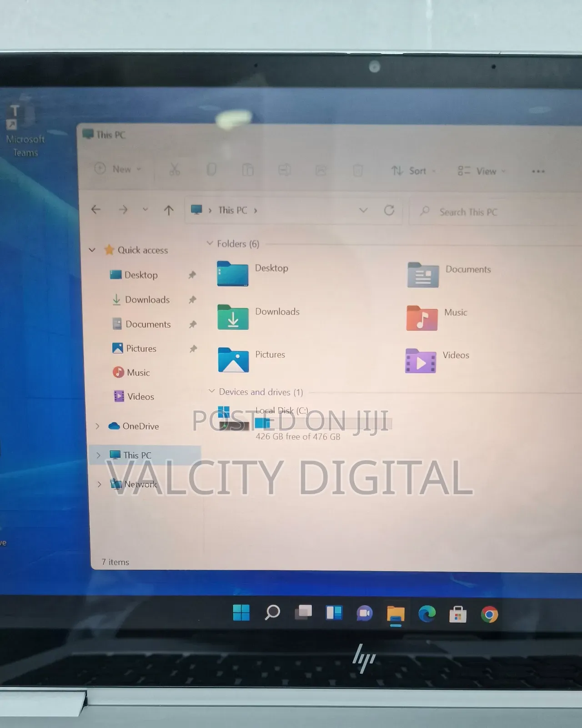Image resolution: width=582 pixels, height=728 pixels.
Task: Click the Cut scissors icon in toolbar
Action: click(175, 170)
